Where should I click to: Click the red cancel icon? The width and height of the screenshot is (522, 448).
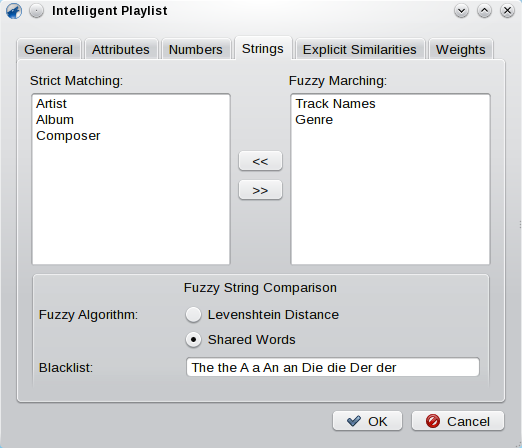click(x=433, y=421)
